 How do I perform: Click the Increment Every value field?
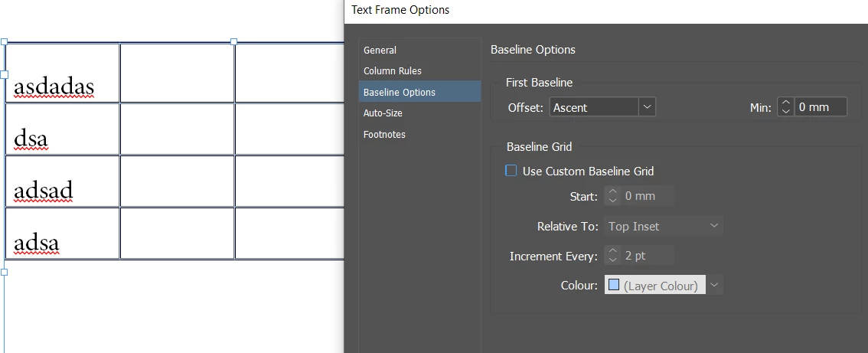point(648,255)
